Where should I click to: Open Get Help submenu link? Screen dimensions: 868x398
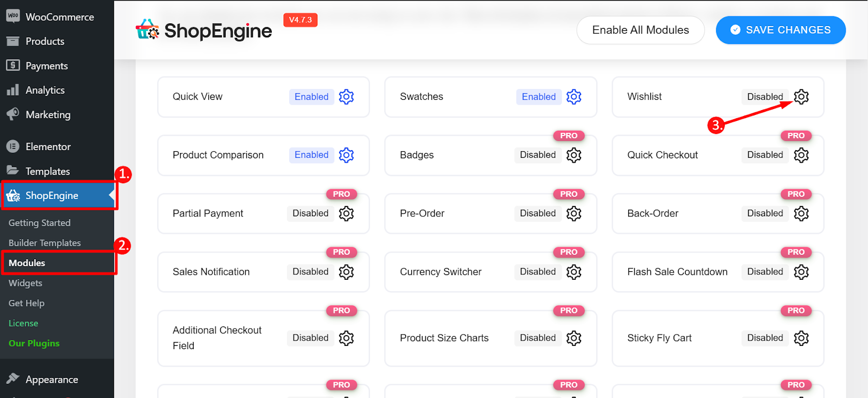(27, 303)
